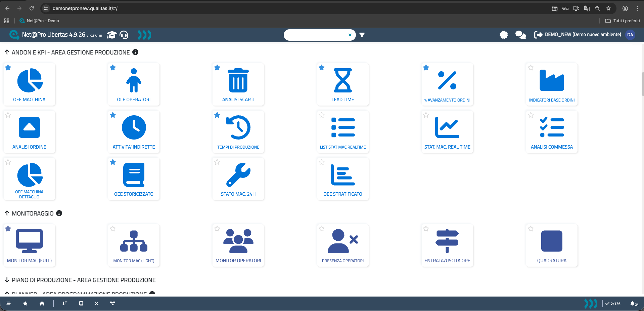Open the OEE STRATIFICATO tile

(x=343, y=179)
